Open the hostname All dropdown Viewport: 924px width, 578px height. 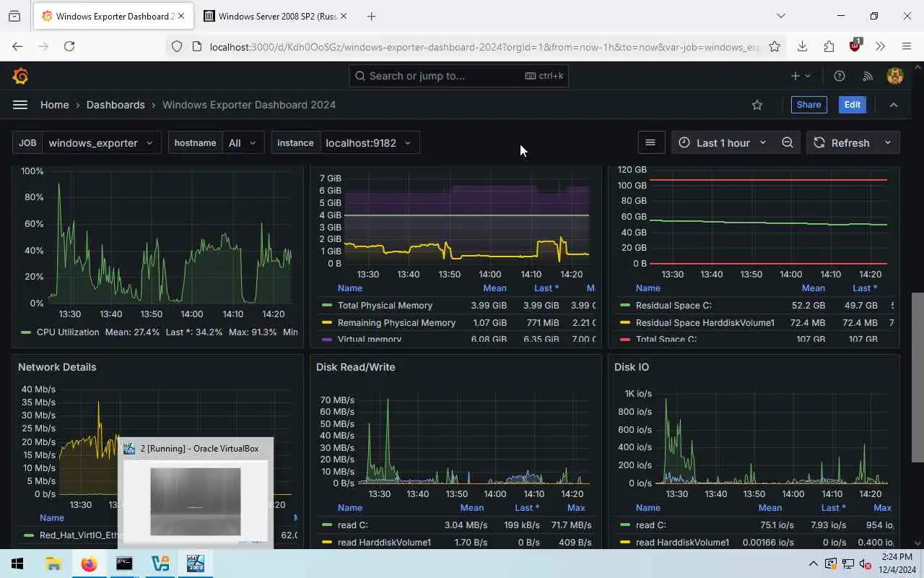coord(243,143)
